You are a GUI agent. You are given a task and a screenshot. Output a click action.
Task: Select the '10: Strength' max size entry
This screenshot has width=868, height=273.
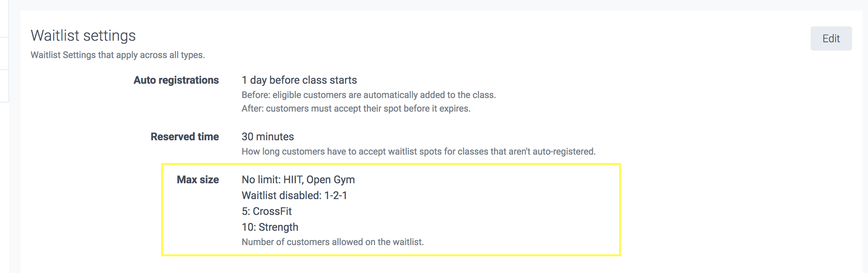pos(270,227)
